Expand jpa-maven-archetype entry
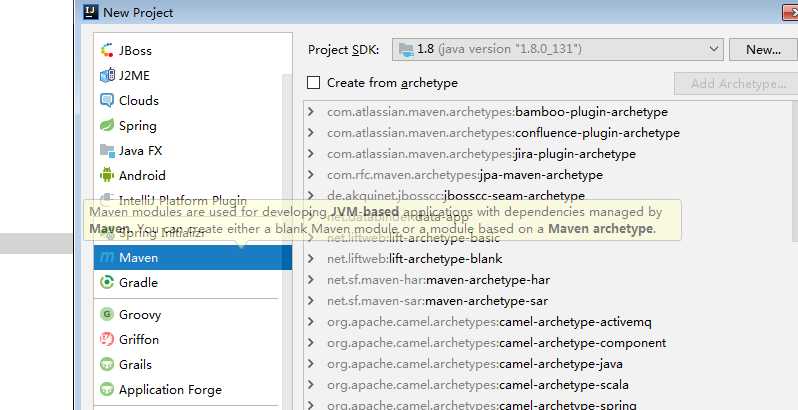 pos(311,174)
